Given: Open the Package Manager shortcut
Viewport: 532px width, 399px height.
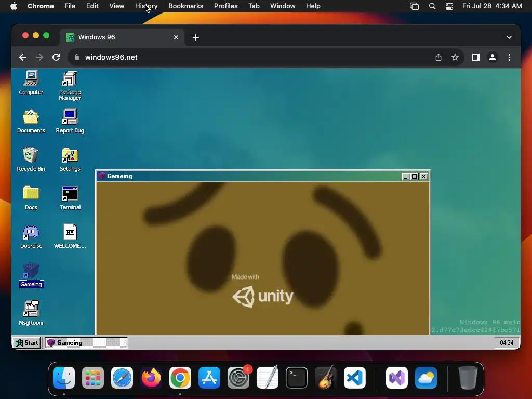Looking at the screenshot, I should pyautogui.click(x=70, y=86).
